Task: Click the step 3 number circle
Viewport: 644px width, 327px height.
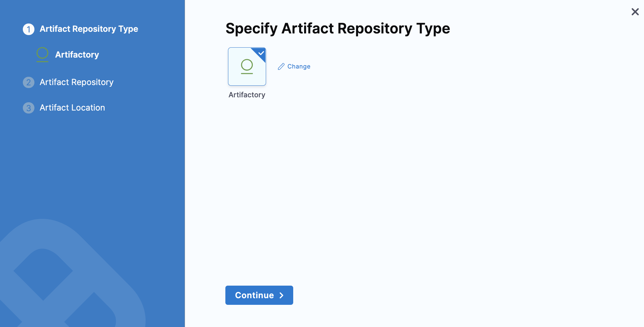Action: click(x=28, y=108)
